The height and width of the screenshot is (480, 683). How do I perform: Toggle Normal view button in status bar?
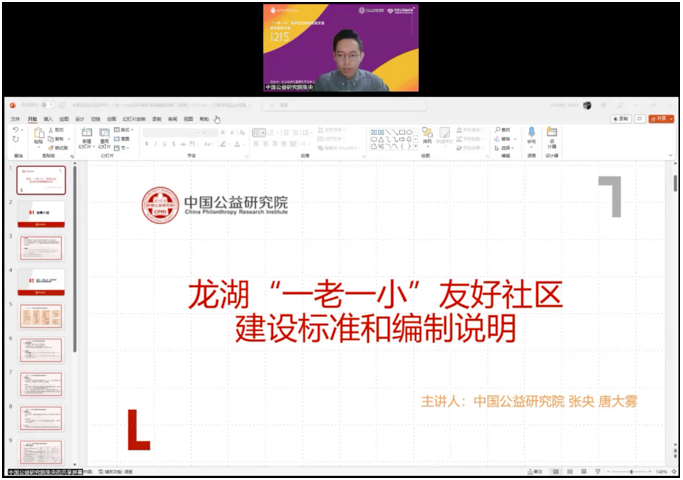[556, 472]
